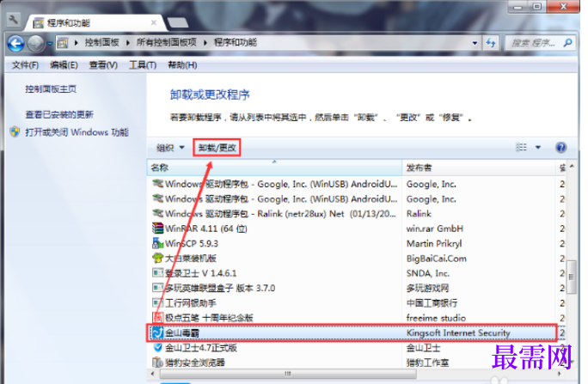The image size is (588, 384).
Task: Open the 工具(T) menu
Action: pyautogui.click(x=143, y=65)
